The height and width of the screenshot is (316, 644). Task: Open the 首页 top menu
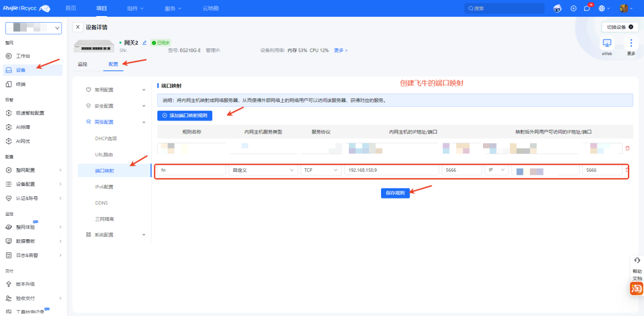tap(70, 8)
